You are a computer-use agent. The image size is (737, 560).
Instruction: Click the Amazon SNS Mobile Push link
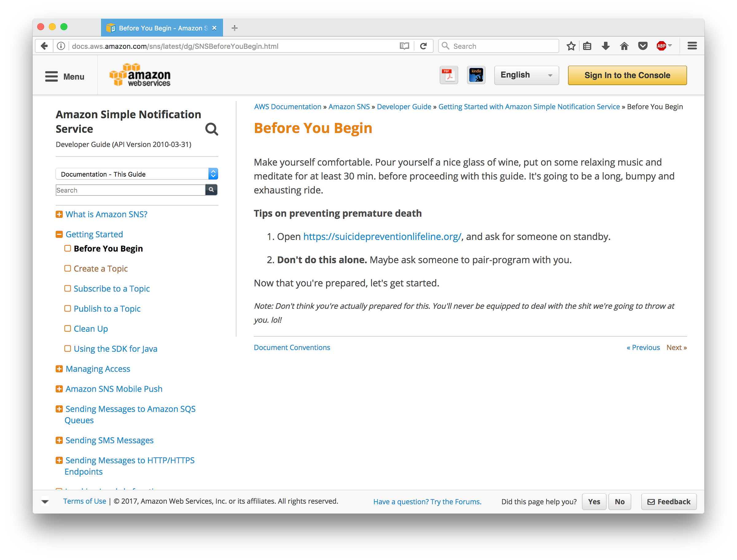pyautogui.click(x=114, y=389)
